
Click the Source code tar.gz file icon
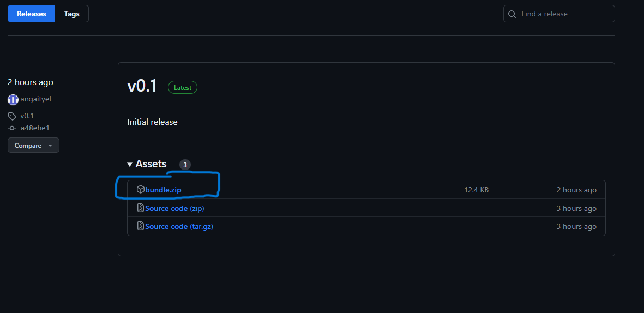pos(140,226)
